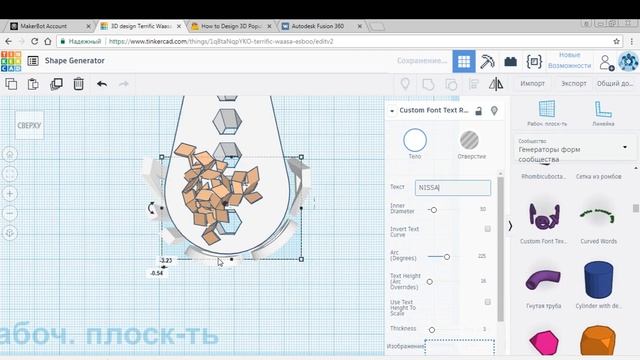The width and height of the screenshot is (640, 360).
Task: Click the Duplicate icon in toolbar
Action: (x=56, y=84)
